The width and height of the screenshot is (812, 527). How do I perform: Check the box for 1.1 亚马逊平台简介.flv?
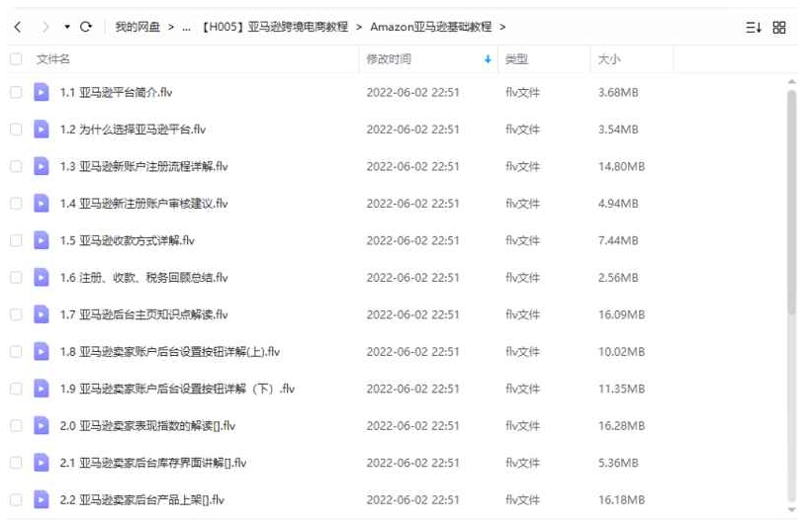16,92
